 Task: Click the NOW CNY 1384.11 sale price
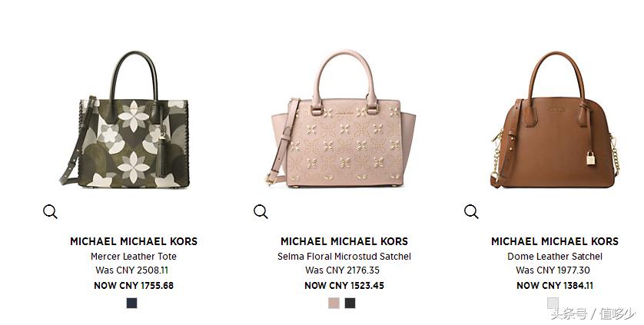coord(555,286)
